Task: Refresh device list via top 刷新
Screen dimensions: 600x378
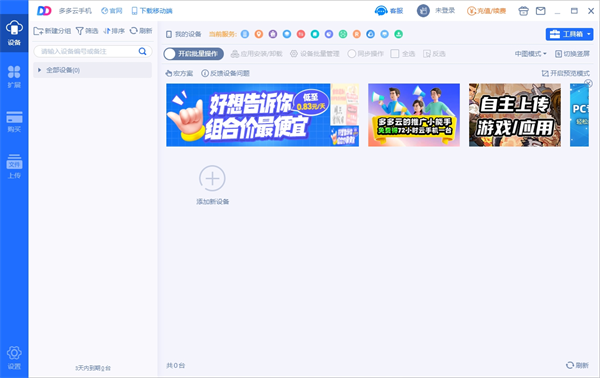Action: point(141,31)
